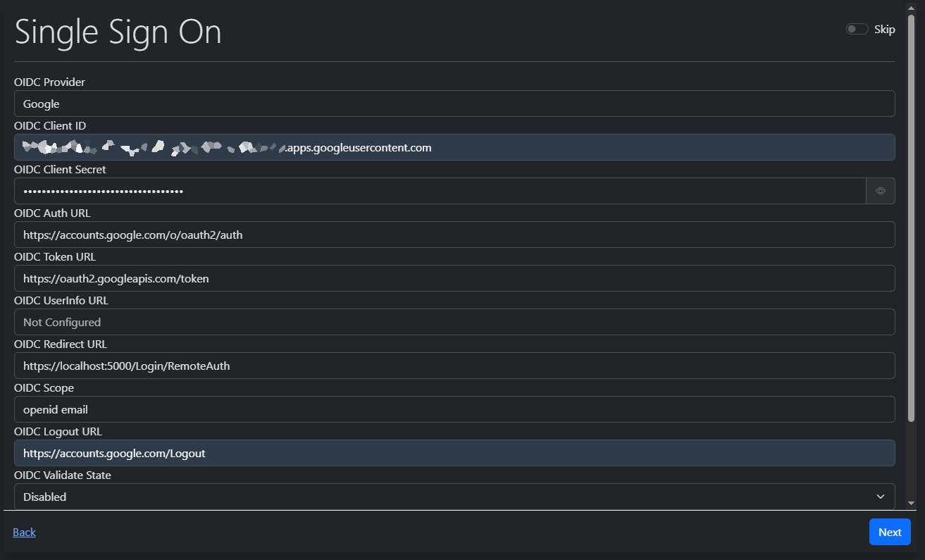Click the Next button

(x=889, y=532)
